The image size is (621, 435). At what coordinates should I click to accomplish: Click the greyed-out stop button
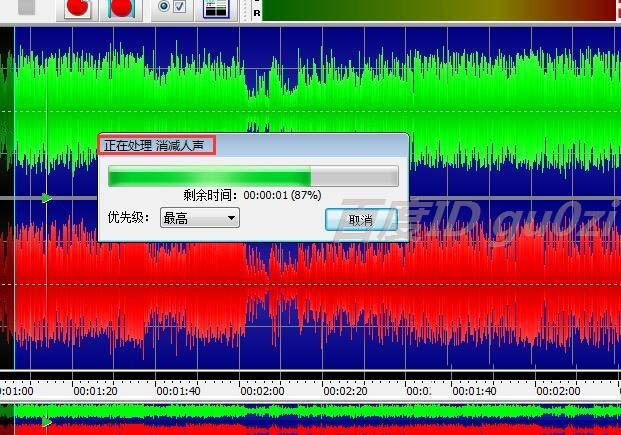27,7
